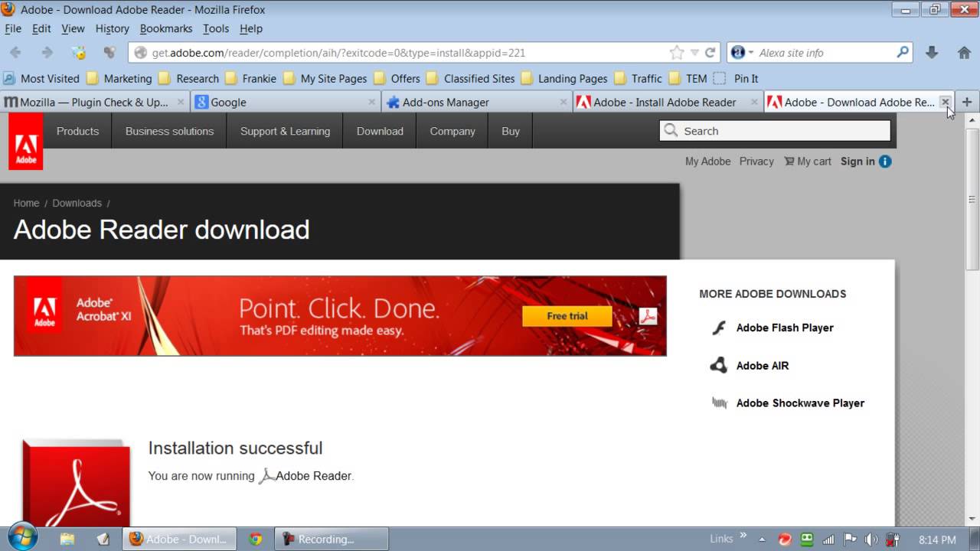
Task: Open the Download navigation item
Action: tap(380, 131)
